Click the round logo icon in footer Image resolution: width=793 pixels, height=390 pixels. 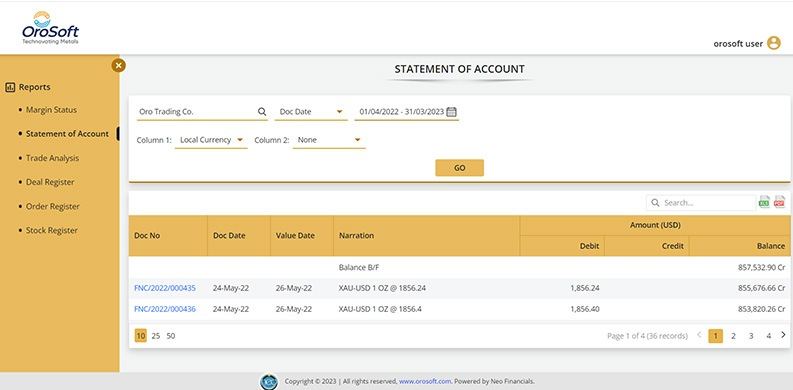point(269,381)
